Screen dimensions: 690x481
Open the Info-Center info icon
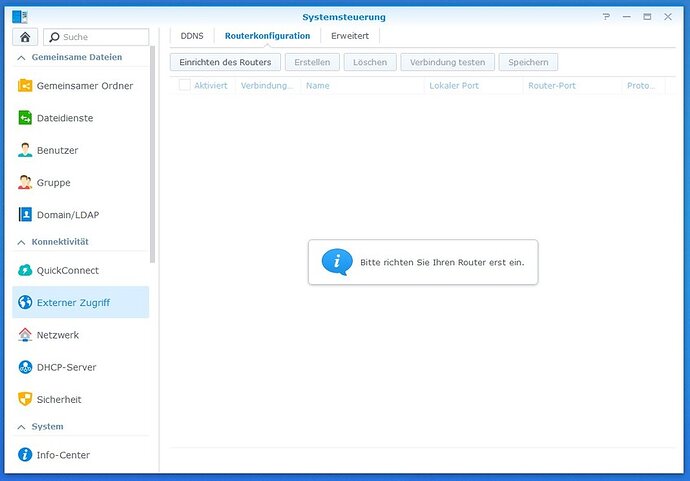click(x=25, y=455)
